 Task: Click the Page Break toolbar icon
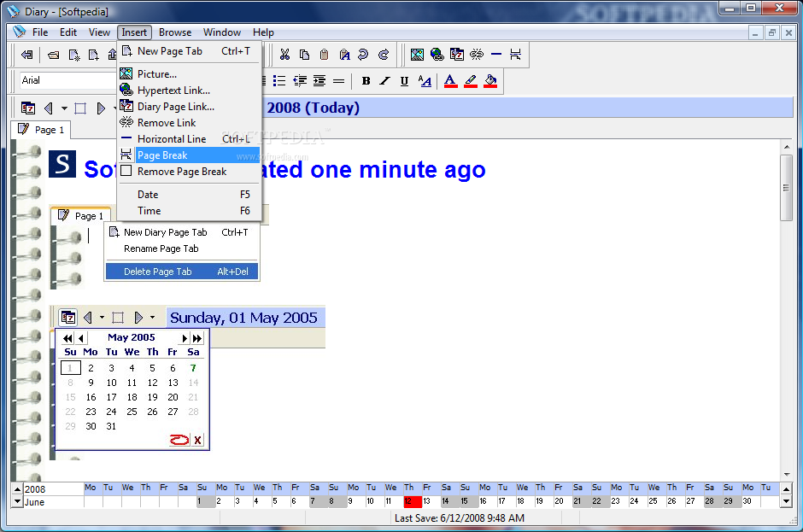point(516,55)
